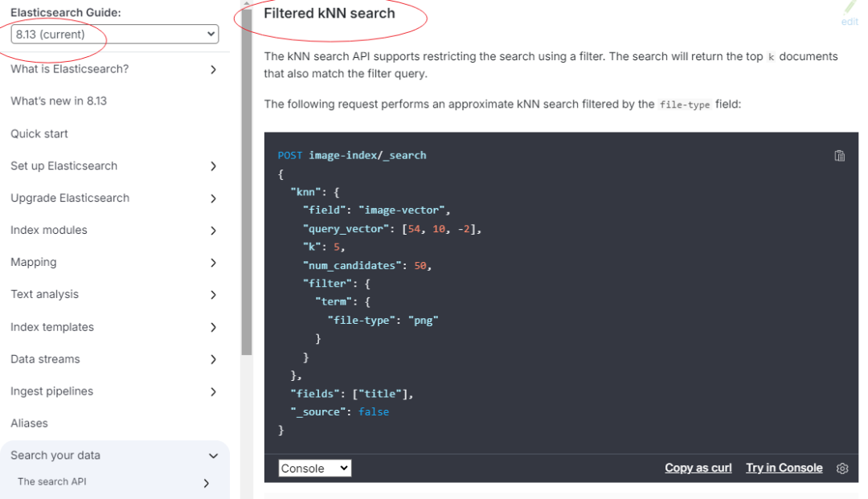Copy the code snippet with the clipboard icon
This screenshot has width=868, height=499.
pyautogui.click(x=839, y=155)
